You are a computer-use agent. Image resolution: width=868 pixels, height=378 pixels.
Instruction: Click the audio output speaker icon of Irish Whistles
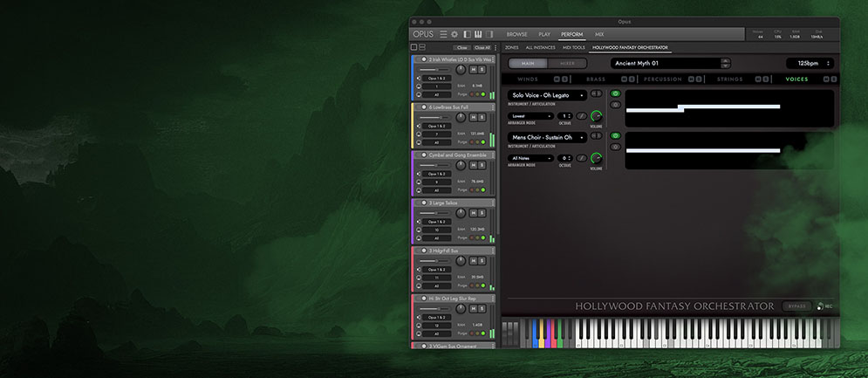pos(418,79)
